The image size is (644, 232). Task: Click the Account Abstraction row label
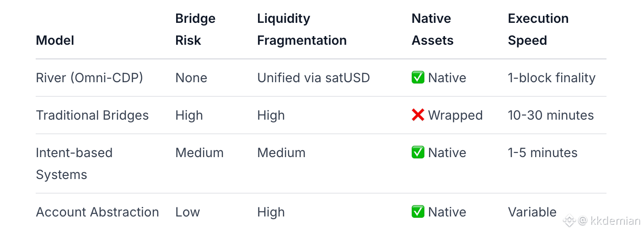pos(97,212)
